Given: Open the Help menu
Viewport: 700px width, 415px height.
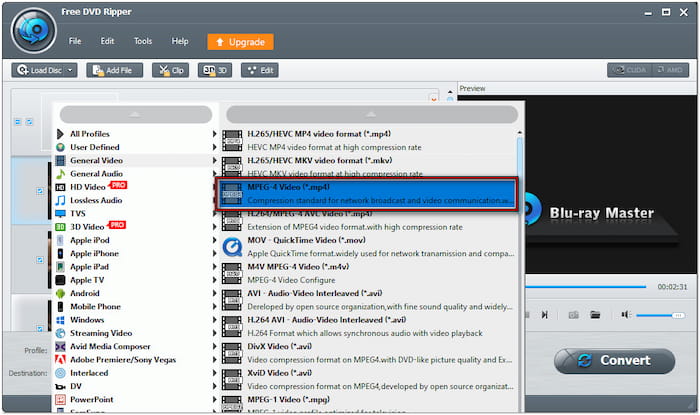Looking at the screenshot, I should 180,41.
